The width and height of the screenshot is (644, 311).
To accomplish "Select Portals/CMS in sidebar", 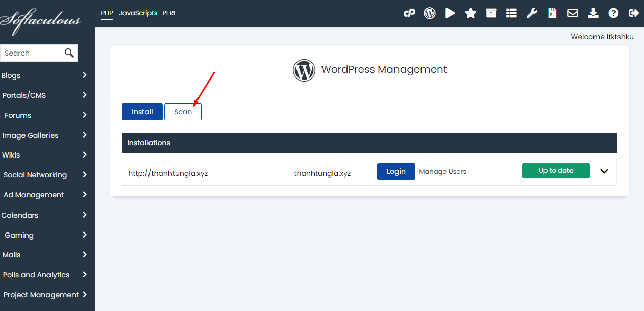I will point(24,95).
